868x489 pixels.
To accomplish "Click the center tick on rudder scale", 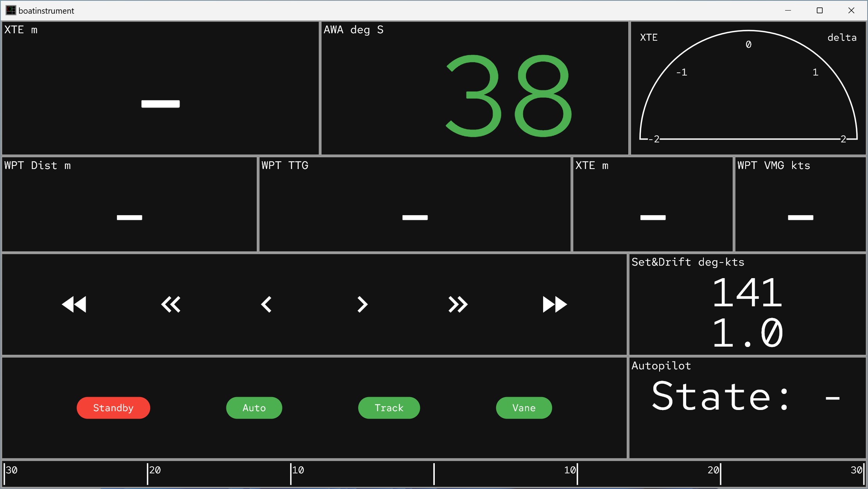I will [434, 474].
